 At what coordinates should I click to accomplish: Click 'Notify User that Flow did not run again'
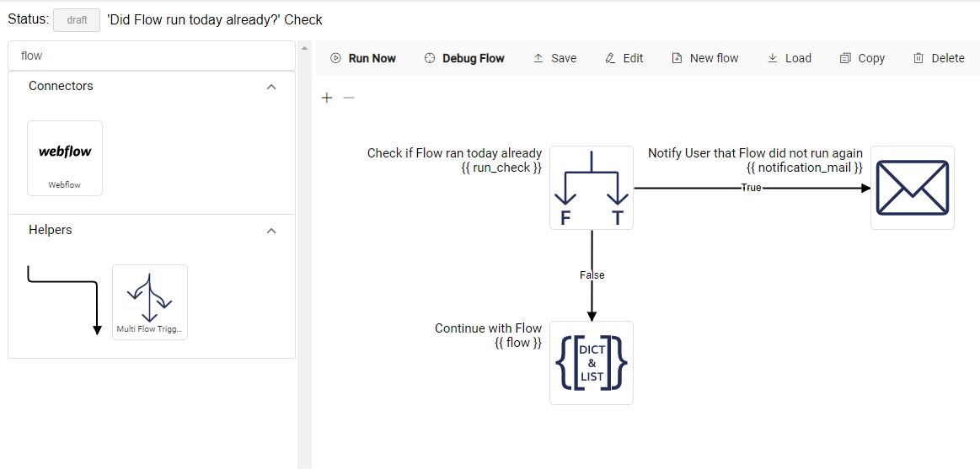point(756,153)
